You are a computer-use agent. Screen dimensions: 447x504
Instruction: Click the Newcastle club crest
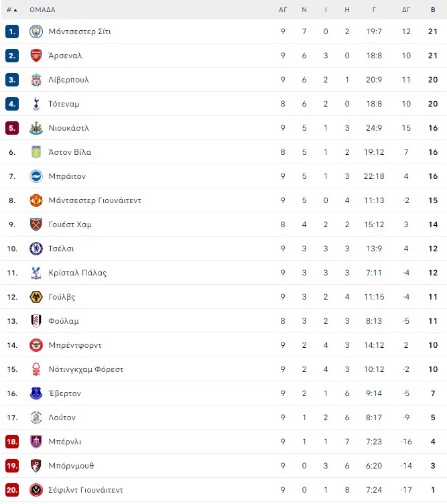36,128
